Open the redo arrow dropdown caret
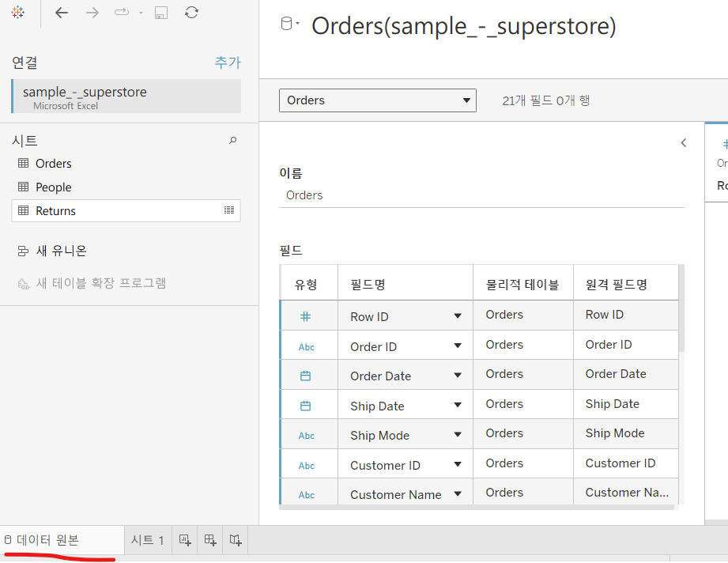This screenshot has height=563, width=728. pyautogui.click(x=141, y=13)
